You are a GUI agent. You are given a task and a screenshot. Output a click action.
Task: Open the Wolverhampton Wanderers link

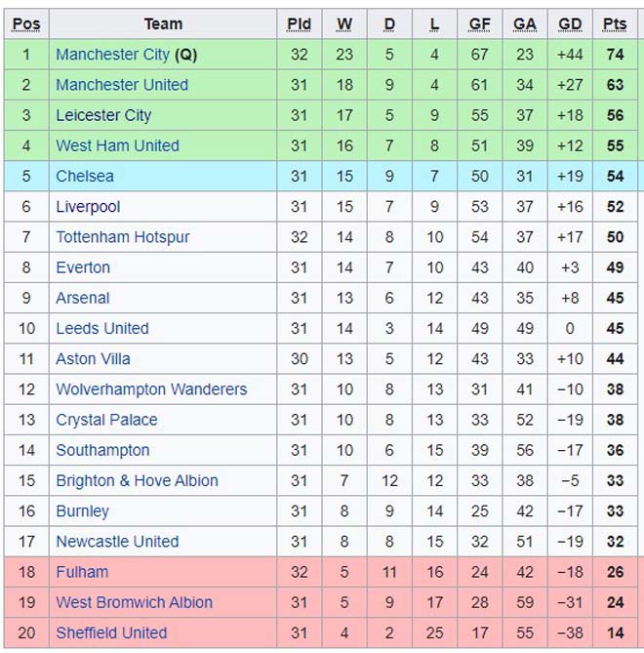[x=151, y=388]
